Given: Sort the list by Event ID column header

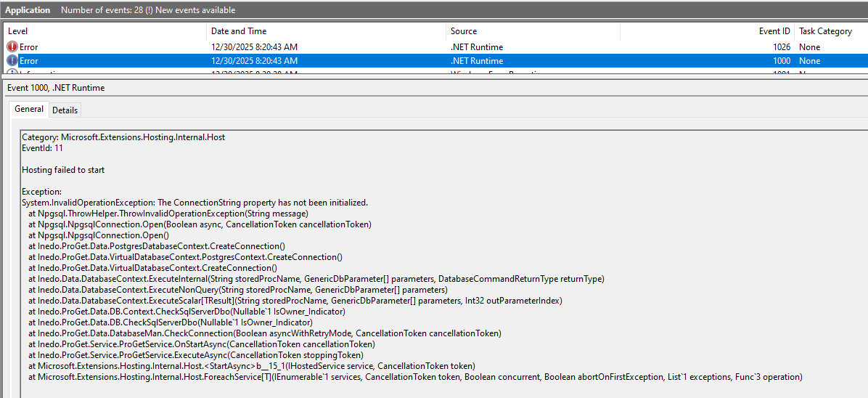Looking at the screenshot, I should coord(774,31).
